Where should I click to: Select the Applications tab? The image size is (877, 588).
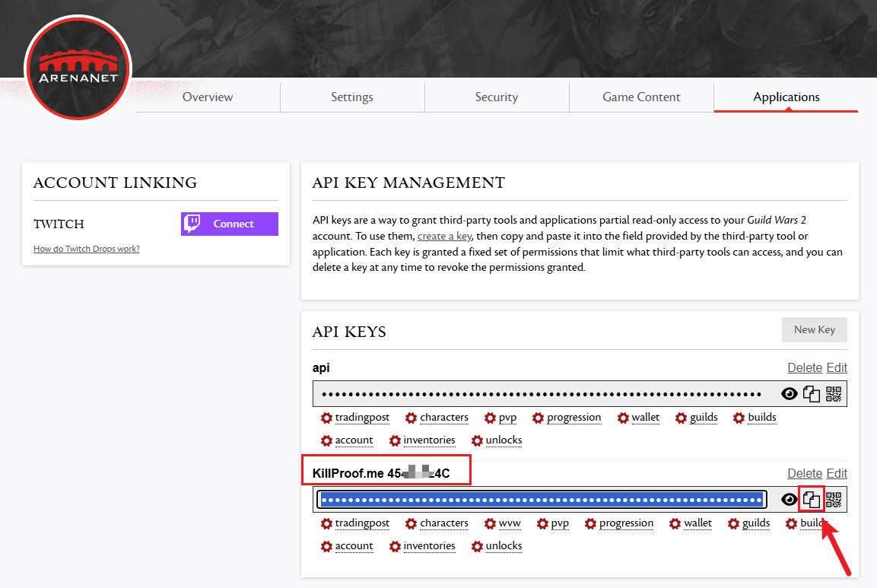coord(786,97)
